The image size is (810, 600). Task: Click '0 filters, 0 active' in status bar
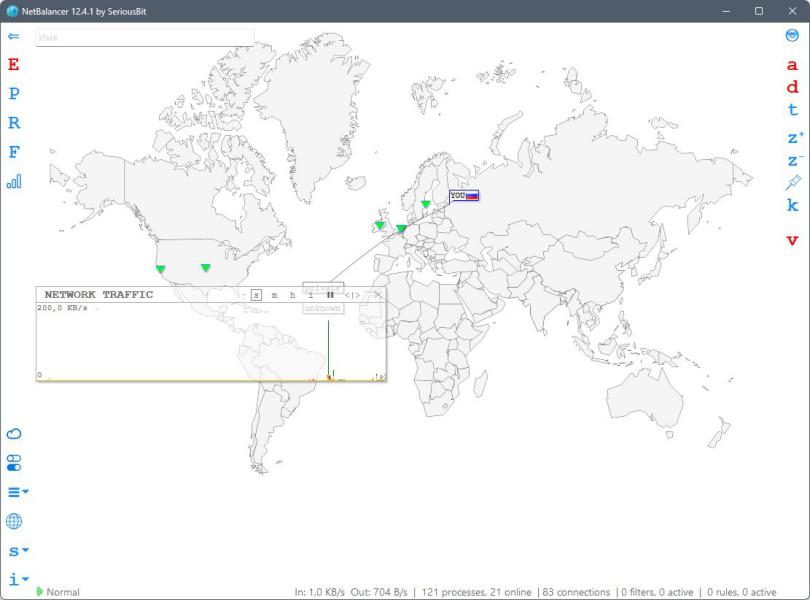click(657, 592)
